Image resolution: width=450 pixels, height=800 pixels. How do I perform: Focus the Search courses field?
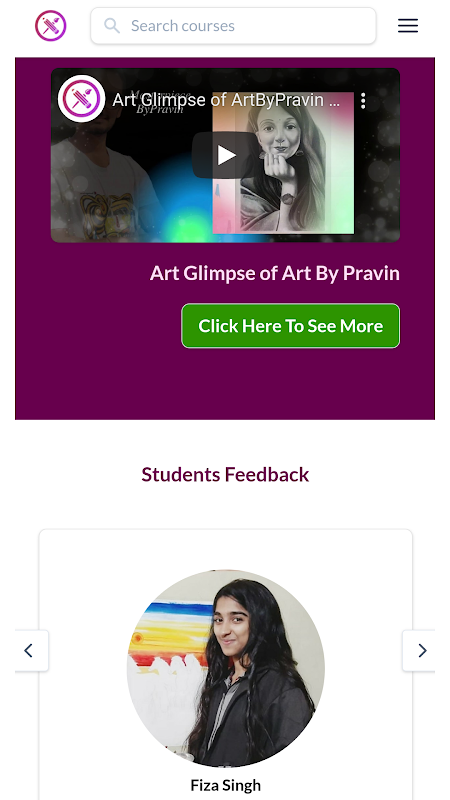point(233,26)
